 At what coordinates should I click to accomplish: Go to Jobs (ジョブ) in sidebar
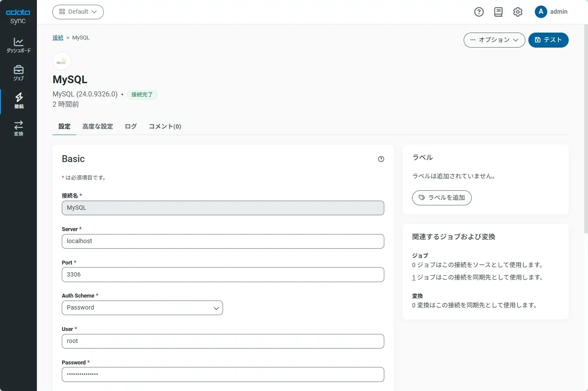click(x=18, y=73)
